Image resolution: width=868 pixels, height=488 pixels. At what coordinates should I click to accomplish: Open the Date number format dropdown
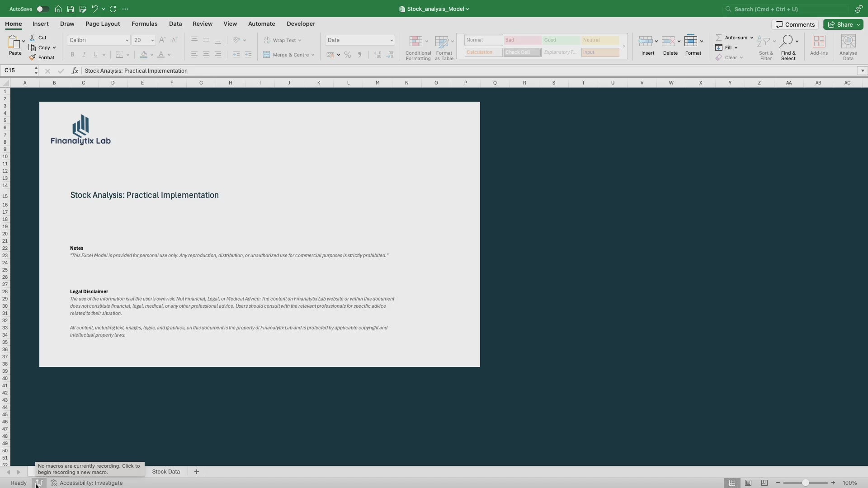click(392, 40)
